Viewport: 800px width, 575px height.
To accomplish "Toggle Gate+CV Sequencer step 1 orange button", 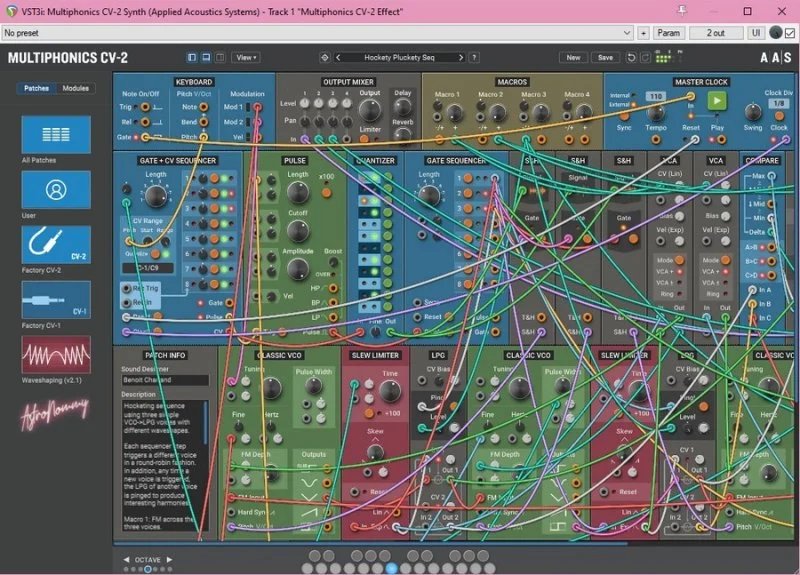I will pos(214,179).
